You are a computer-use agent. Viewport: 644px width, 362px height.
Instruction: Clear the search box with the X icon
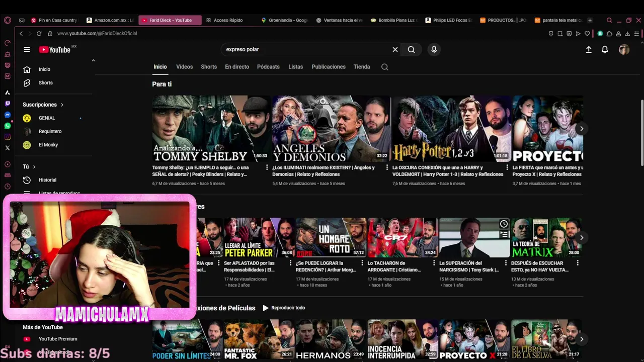pyautogui.click(x=395, y=49)
